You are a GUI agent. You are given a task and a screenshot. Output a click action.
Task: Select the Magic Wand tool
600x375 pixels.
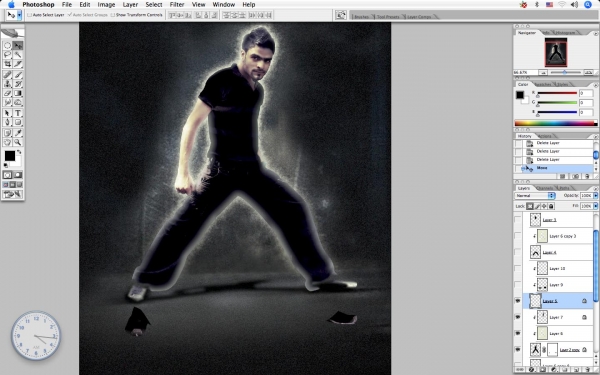tap(18, 55)
